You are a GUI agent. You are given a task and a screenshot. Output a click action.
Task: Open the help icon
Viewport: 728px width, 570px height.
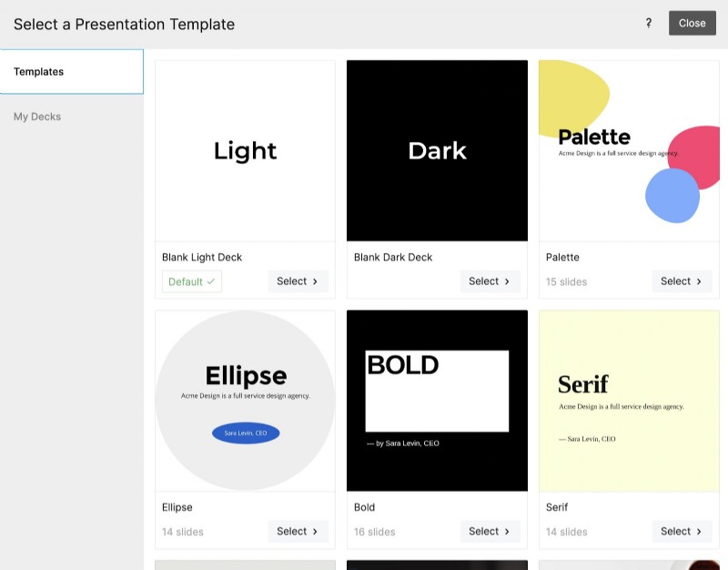pos(648,23)
